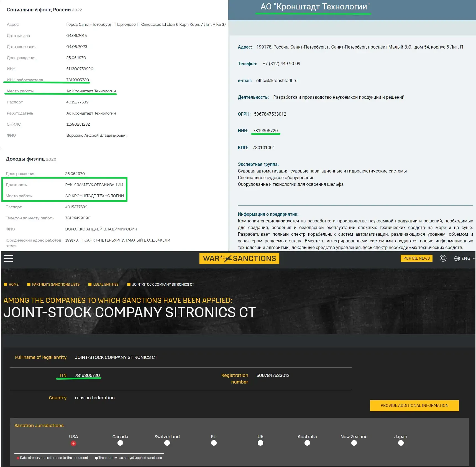Toggle the EU sanction jurisdiction circle
This screenshot has height=467, width=476.
coord(214,443)
